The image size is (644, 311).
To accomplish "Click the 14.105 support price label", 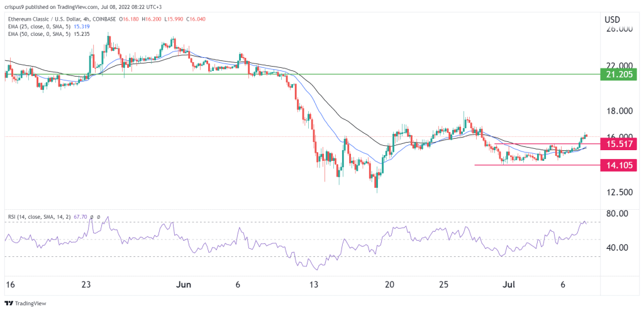I will pyautogui.click(x=619, y=165).
